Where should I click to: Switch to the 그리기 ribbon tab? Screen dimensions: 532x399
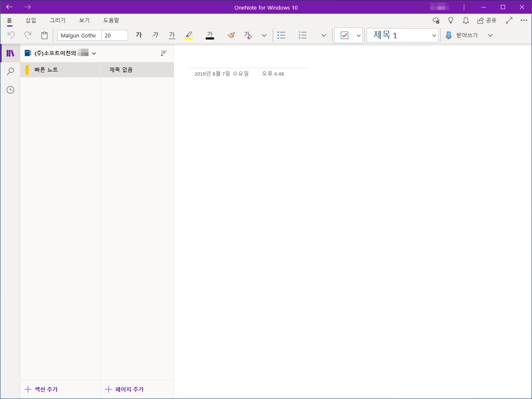coord(57,20)
